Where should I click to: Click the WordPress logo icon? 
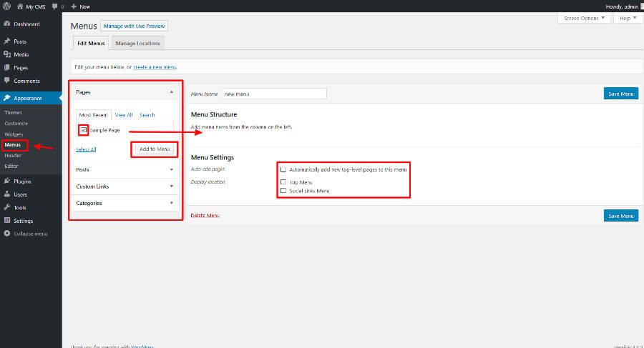pos(6,6)
